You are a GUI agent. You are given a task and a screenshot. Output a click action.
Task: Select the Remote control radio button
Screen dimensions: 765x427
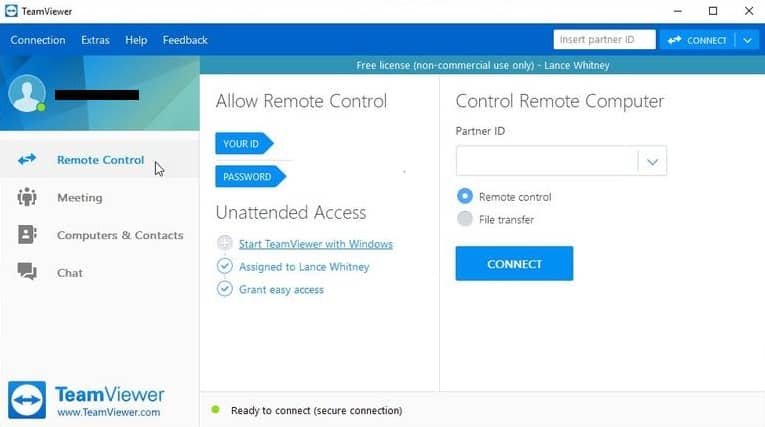click(x=464, y=197)
